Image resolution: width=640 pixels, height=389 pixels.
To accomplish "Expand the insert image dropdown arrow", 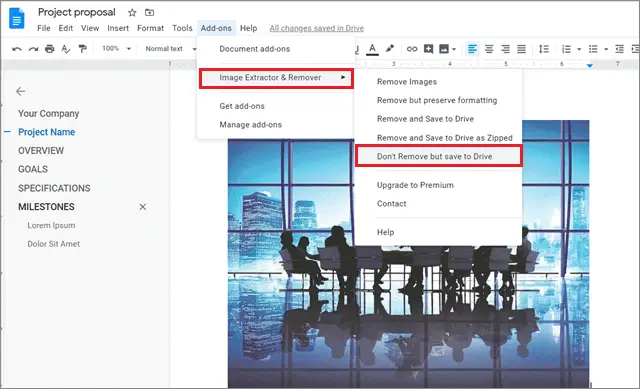I will tap(454, 49).
